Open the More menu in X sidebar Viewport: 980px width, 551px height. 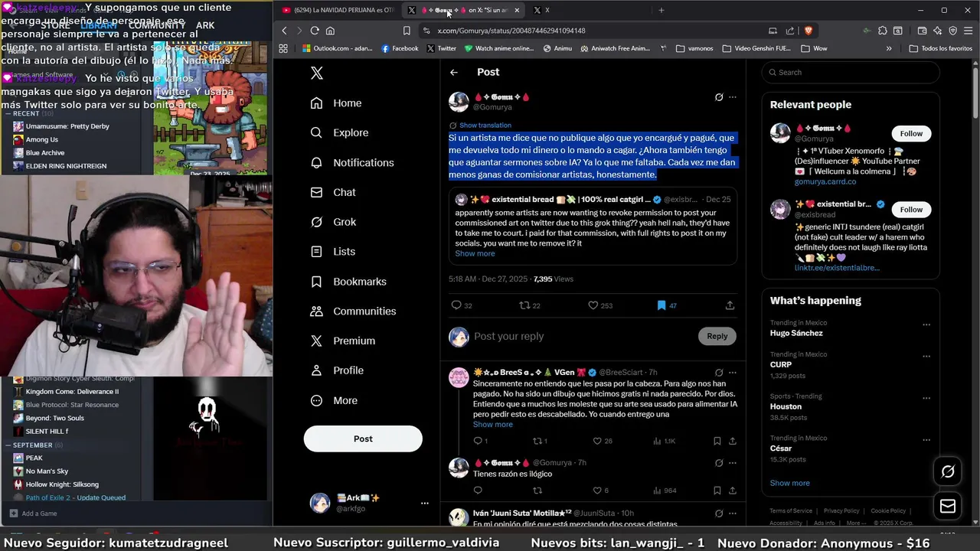[334, 400]
